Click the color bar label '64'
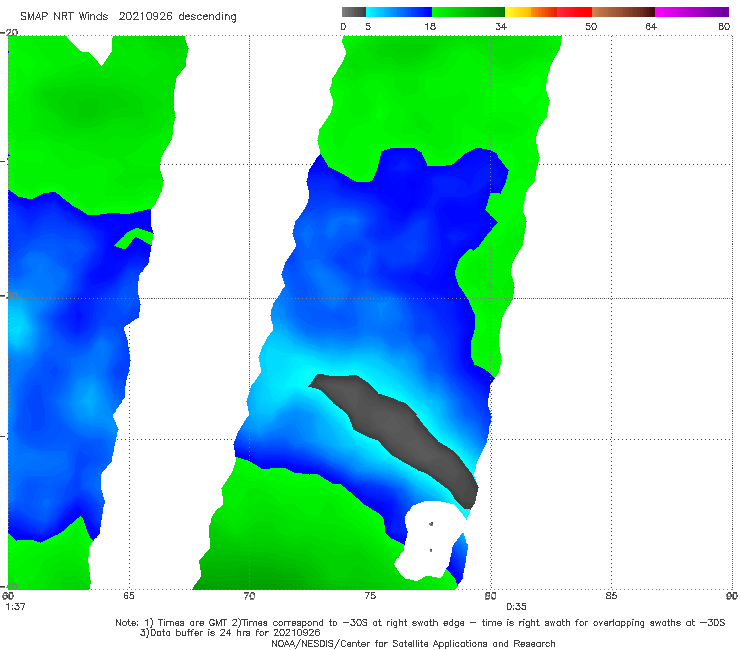This screenshot has height=650, width=740. pos(651,26)
